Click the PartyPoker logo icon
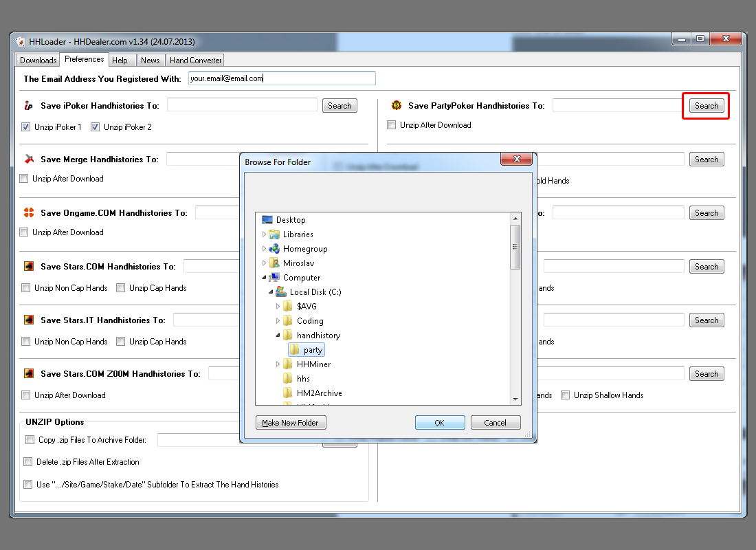 [397, 106]
